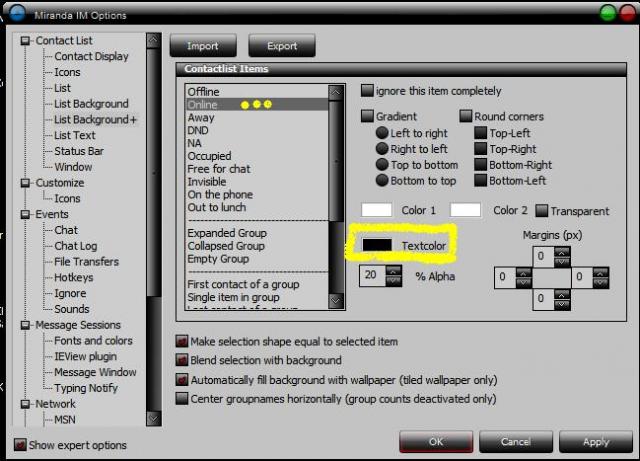
Task: Open the black Textcolor swatch
Action: point(377,245)
